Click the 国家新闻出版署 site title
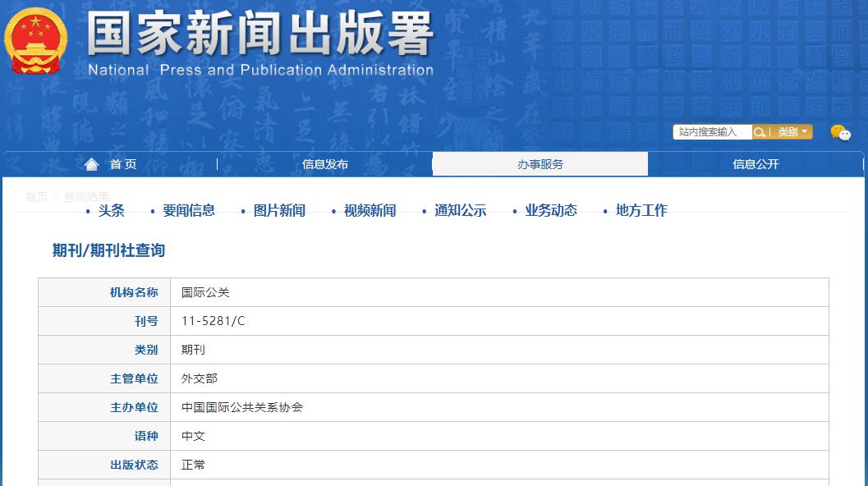The width and height of the screenshot is (868, 486). click(260, 34)
